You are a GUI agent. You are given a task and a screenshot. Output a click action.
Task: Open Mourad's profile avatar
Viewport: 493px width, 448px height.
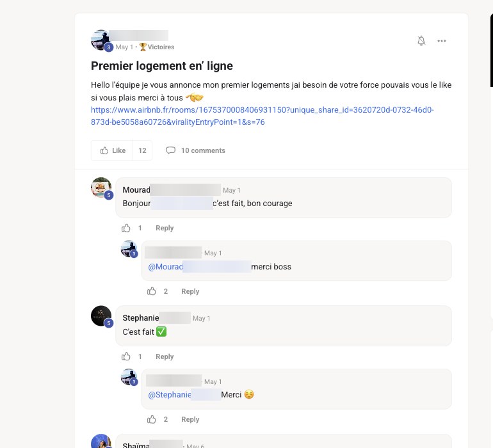[x=101, y=188]
